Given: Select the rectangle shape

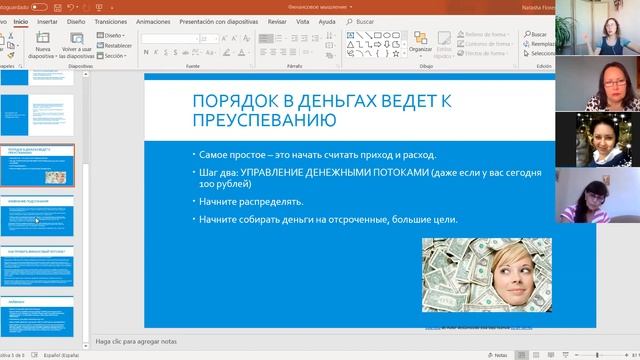Looking at the screenshot, I should click(378, 36).
